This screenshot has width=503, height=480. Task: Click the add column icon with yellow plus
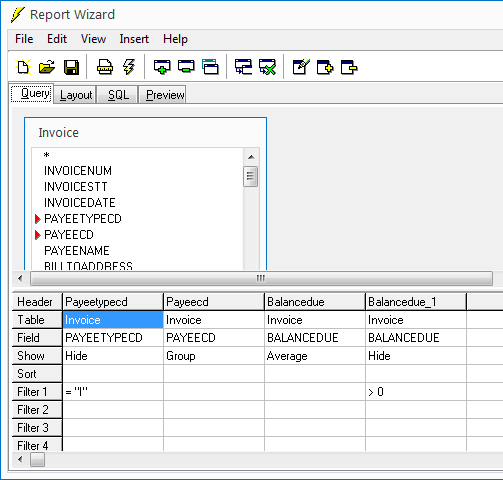coord(325,67)
